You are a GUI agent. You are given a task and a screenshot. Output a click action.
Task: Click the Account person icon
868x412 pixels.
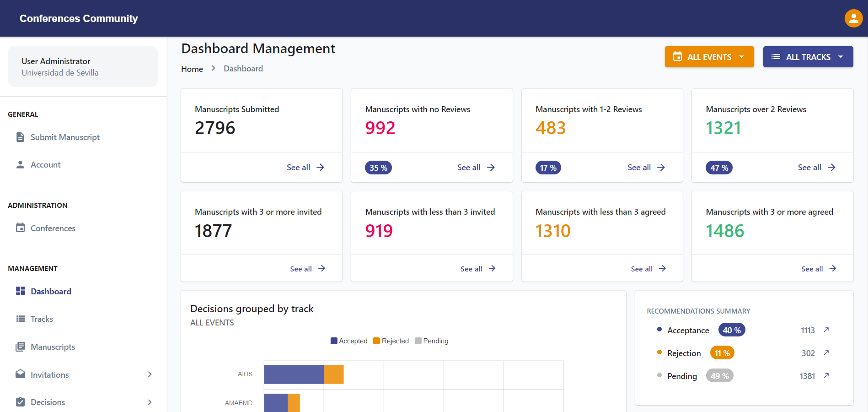pyautogui.click(x=20, y=165)
